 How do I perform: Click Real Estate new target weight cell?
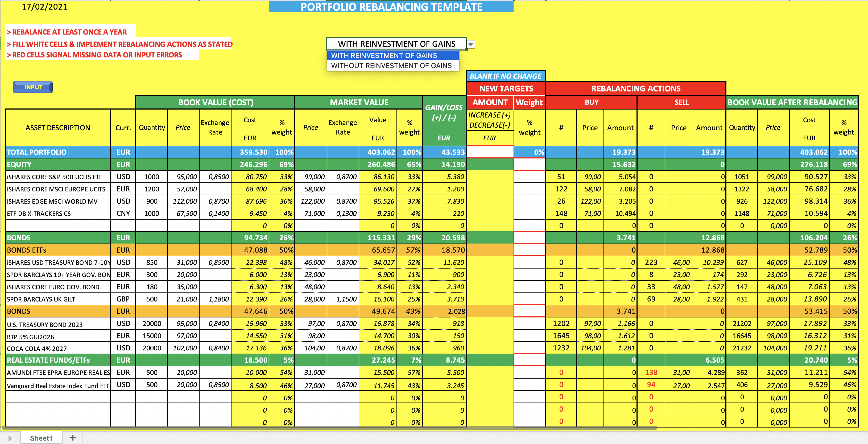(x=529, y=360)
